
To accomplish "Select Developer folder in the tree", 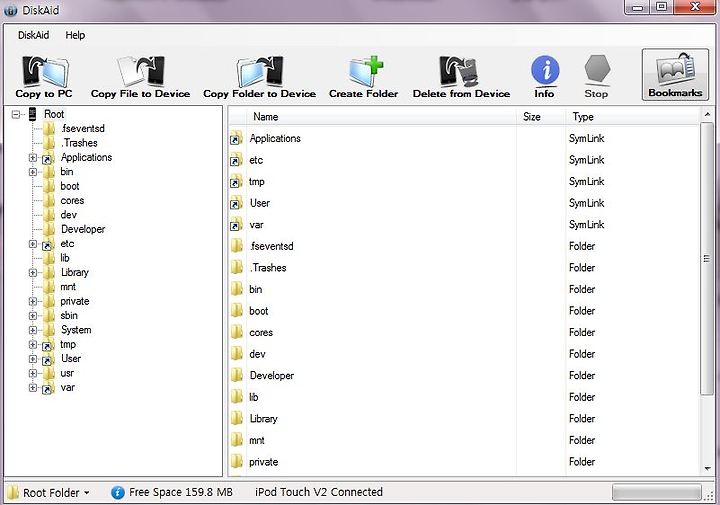I will [83, 229].
